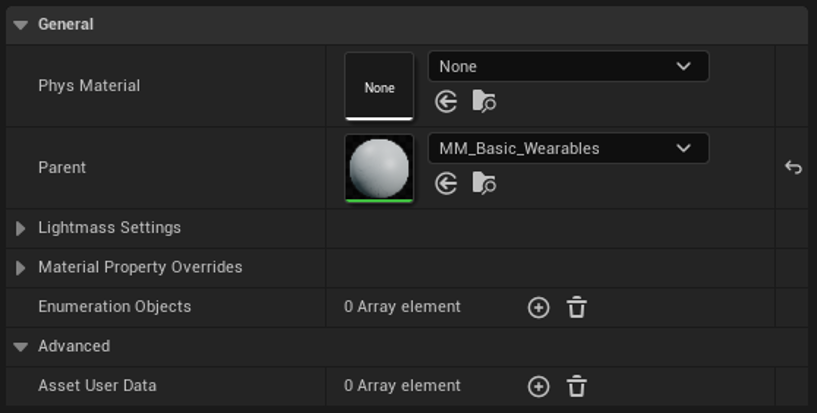Empty the Asset User Data array

(x=576, y=386)
